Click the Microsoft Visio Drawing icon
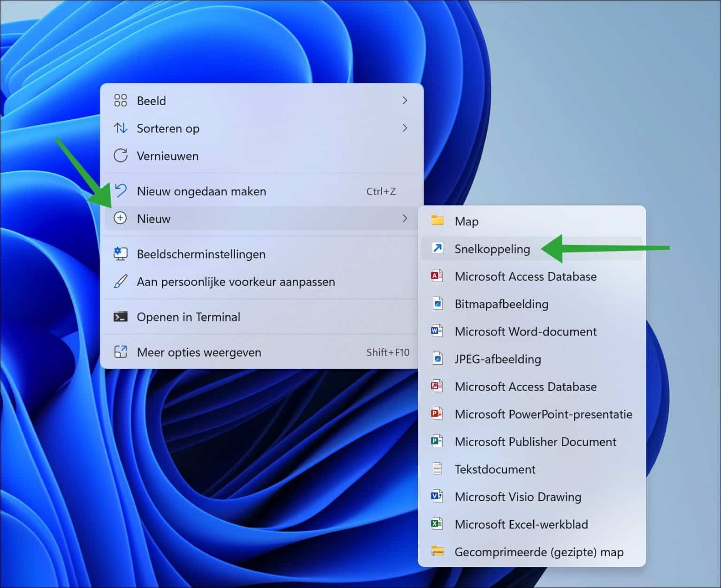This screenshot has height=588, width=721. pyautogui.click(x=437, y=496)
